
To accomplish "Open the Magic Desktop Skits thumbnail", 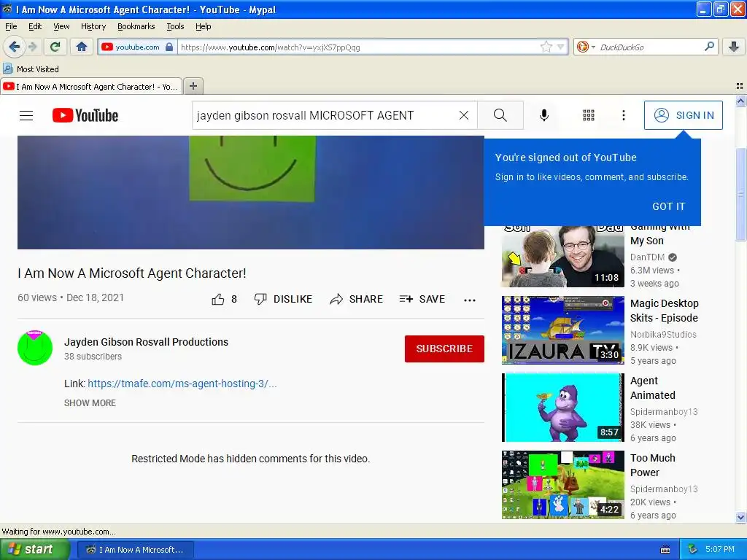I will click(x=562, y=330).
